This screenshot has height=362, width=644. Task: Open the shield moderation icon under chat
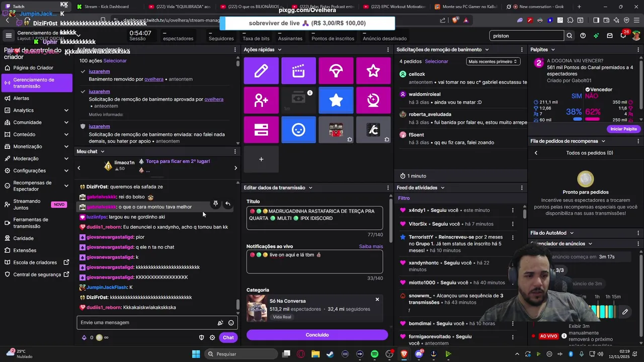pyautogui.click(x=201, y=338)
